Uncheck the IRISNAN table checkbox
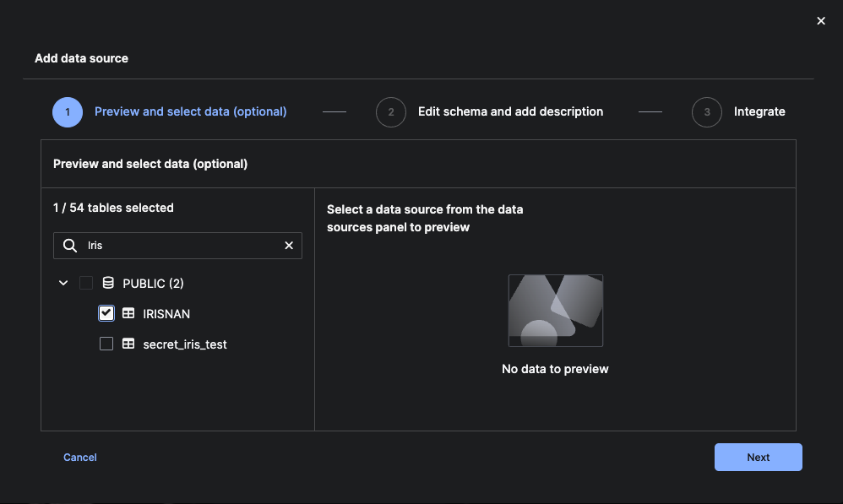The image size is (843, 504). tap(106, 313)
